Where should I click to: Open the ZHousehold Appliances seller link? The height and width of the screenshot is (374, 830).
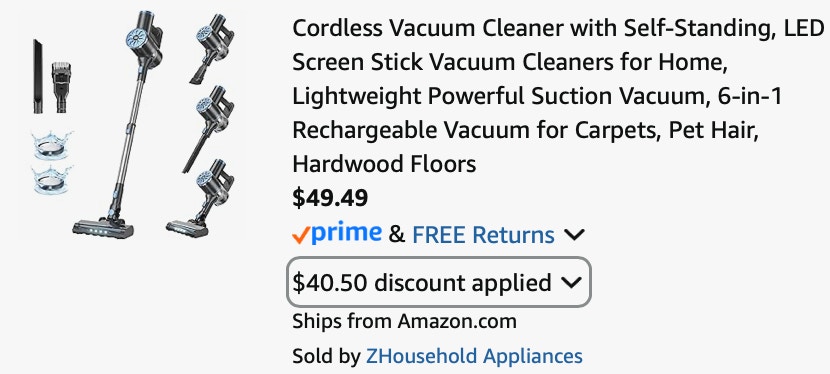click(x=474, y=356)
